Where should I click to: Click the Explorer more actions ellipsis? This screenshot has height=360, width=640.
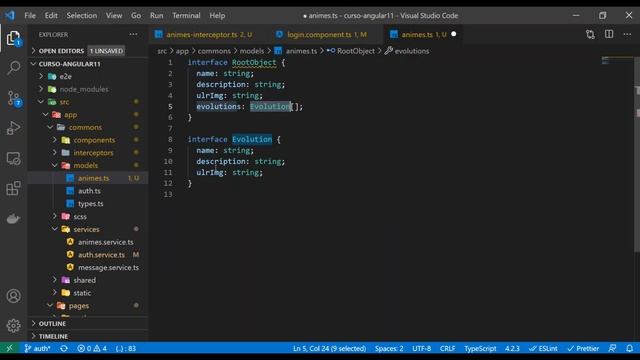(x=133, y=34)
